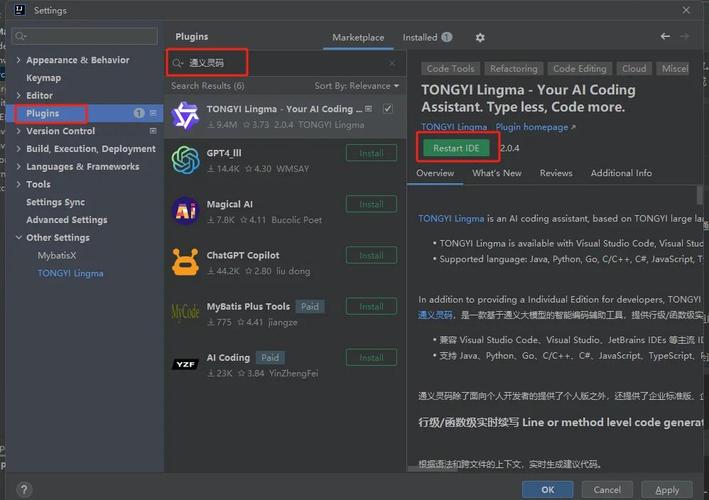Click the Installed tab count badge

[447, 37]
